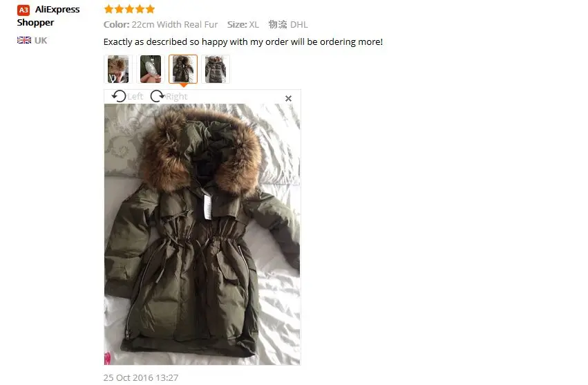Click the orange A3 buyer level badge
588x385 pixels.
(23, 10)
